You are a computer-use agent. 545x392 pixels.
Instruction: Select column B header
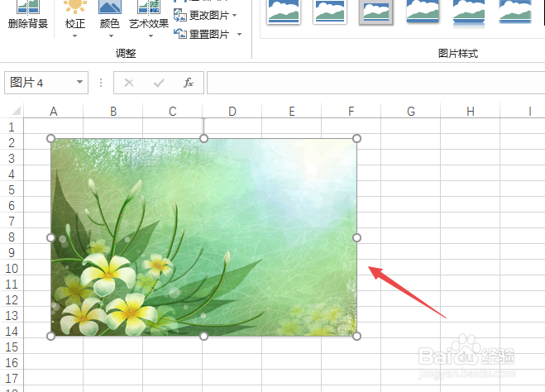113,111
